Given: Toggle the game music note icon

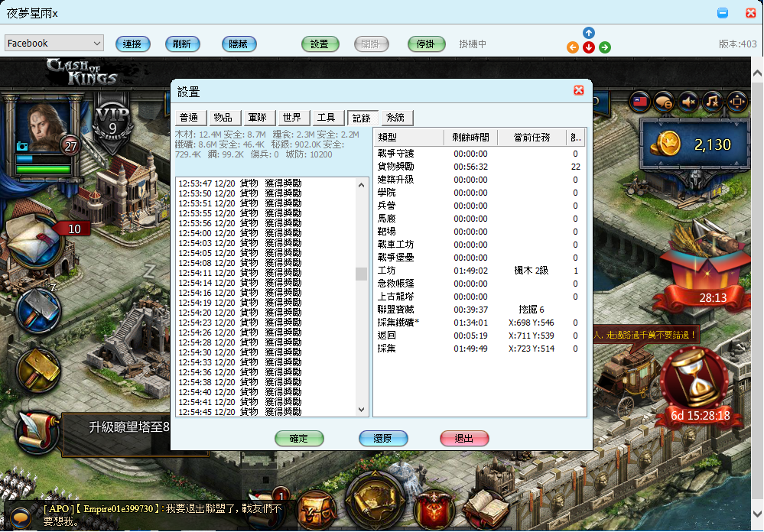Looking at the screenshot, I should tap(712, 102).
